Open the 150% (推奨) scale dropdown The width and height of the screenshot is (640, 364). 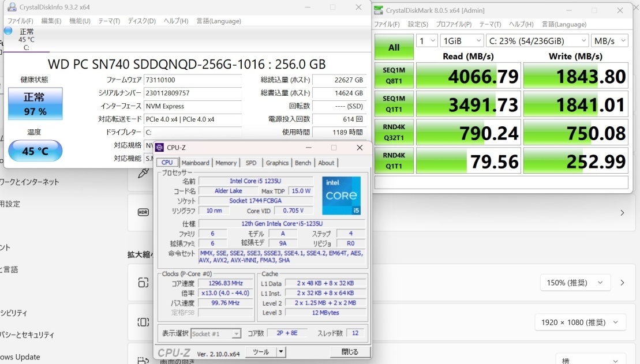pyautogui.click(x=575, y=283)
